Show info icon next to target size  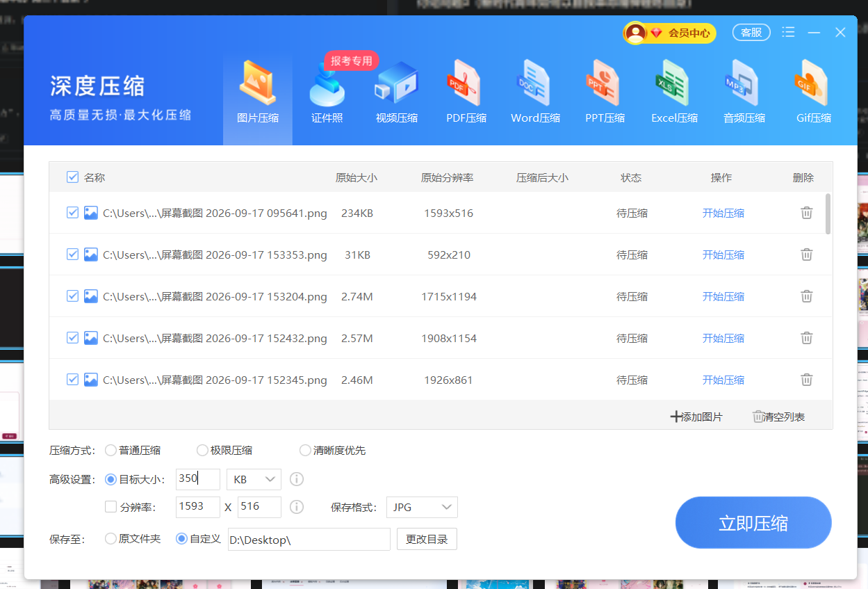[297, 479]
